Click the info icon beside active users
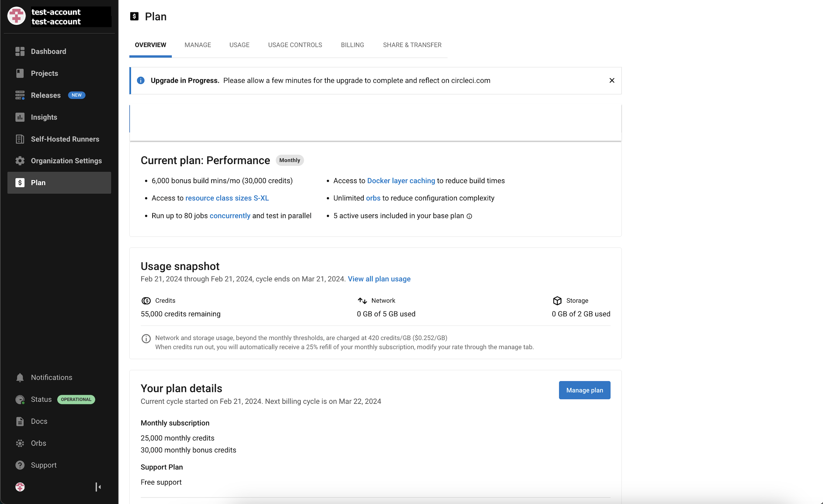 [x=469, y=216]
